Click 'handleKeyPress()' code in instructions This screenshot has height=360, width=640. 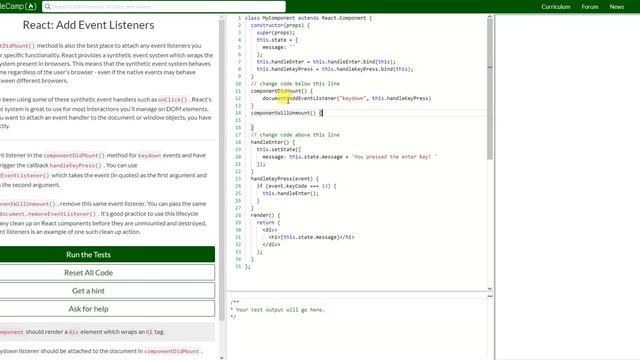[x=75, y=165]
